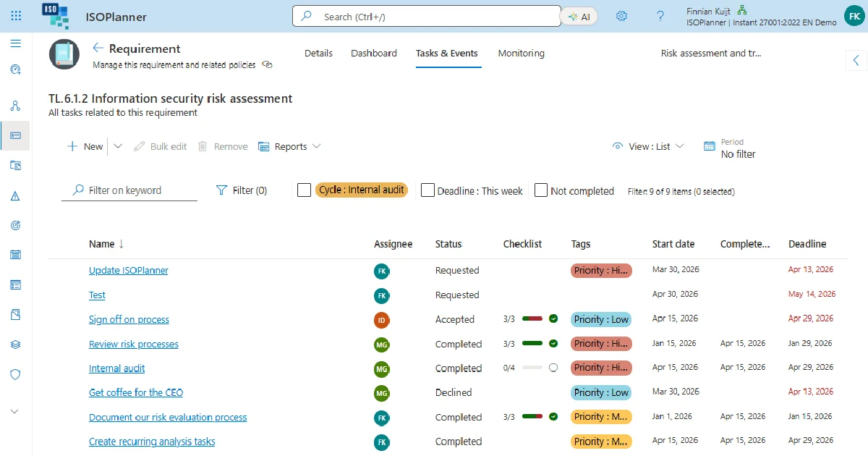Expand the arrow next to New
The height and width of the screenshot is (456, 868).
(118, 146)
